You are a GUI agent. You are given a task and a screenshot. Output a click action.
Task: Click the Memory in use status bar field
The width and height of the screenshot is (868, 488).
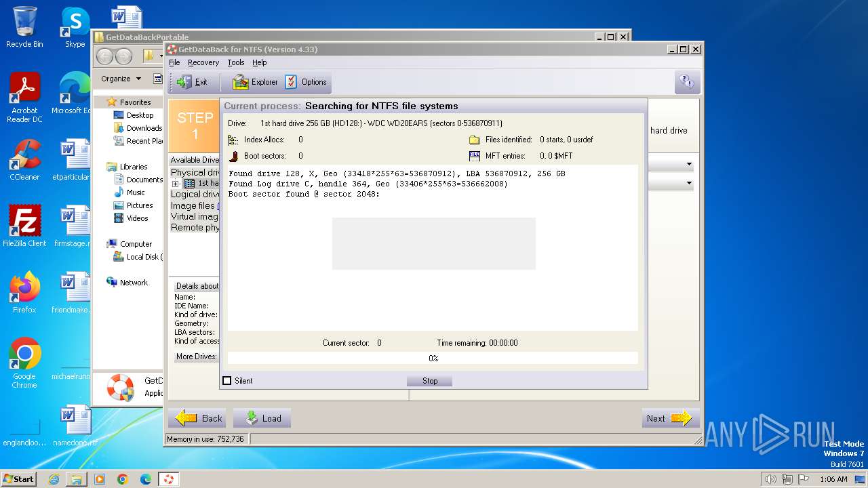point(207,439)
